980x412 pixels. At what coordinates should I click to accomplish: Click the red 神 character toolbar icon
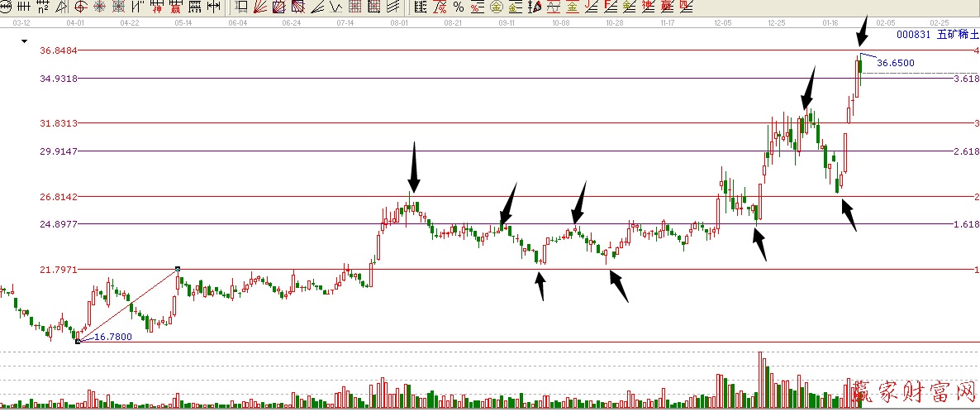[x=158, y=7]
